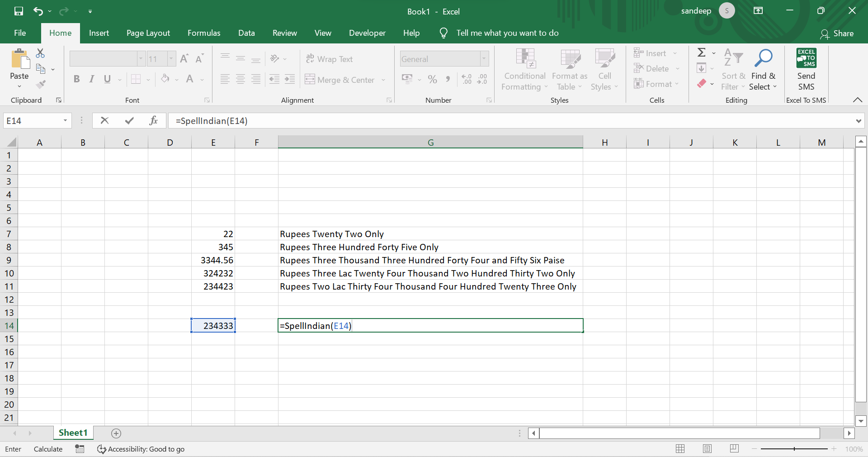This screenshot has width=868, height=457.
Task: Toggle Align Right
Action: coord(256,79)
